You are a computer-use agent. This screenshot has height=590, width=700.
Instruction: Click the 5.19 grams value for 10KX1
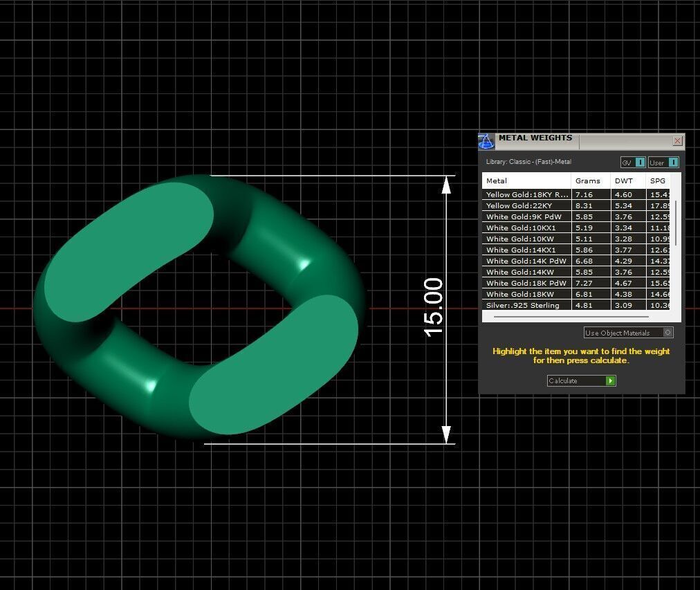(x=584, y=228)
